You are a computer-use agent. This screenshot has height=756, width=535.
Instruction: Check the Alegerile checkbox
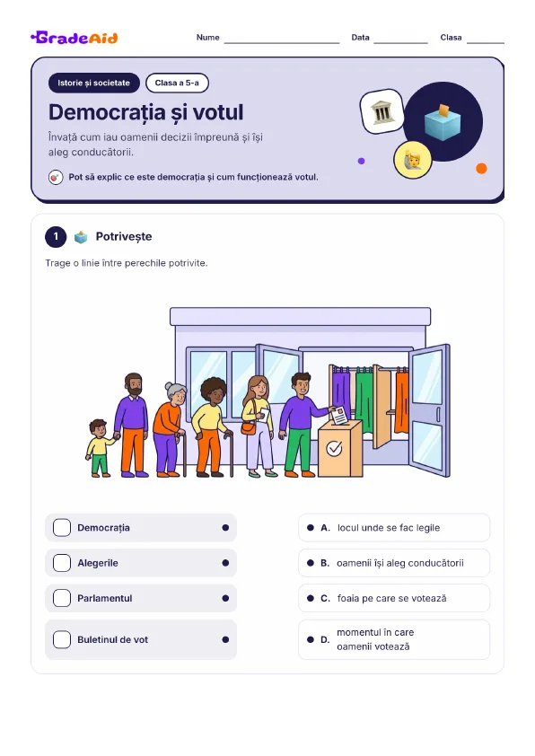pos(62,563)
